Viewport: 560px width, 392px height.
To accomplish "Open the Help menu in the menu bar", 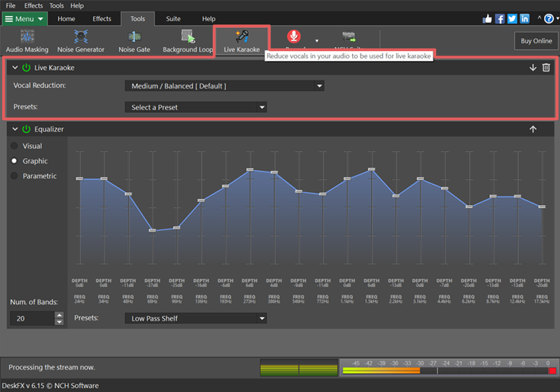I will [77, 6].
